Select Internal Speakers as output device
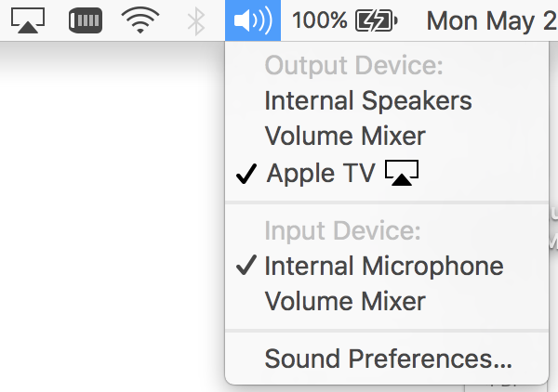558x392 pixels. click(367, 100)
